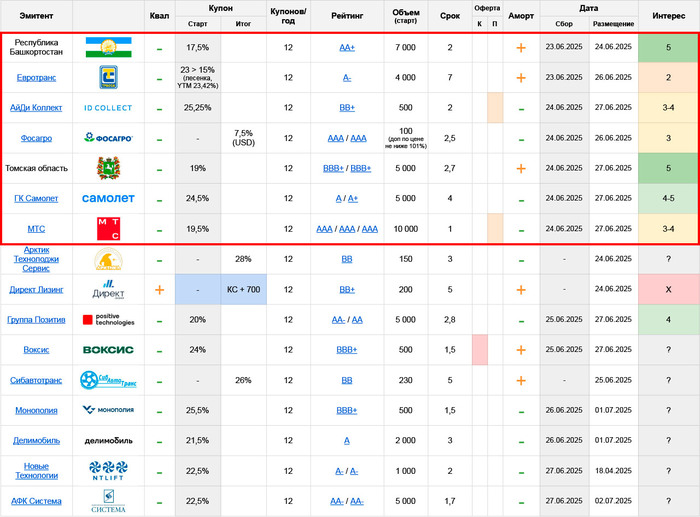
Task: Click the Рейтинг column header
Action: [x=347, y=15]
